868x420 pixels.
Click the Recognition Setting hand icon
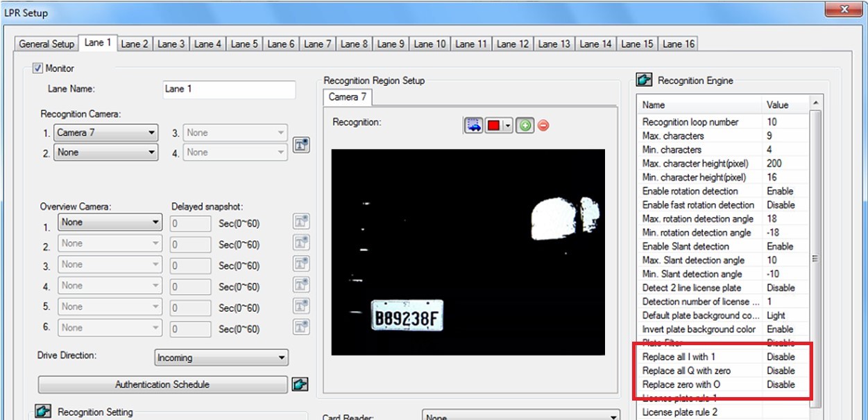[x=42, y=412]
